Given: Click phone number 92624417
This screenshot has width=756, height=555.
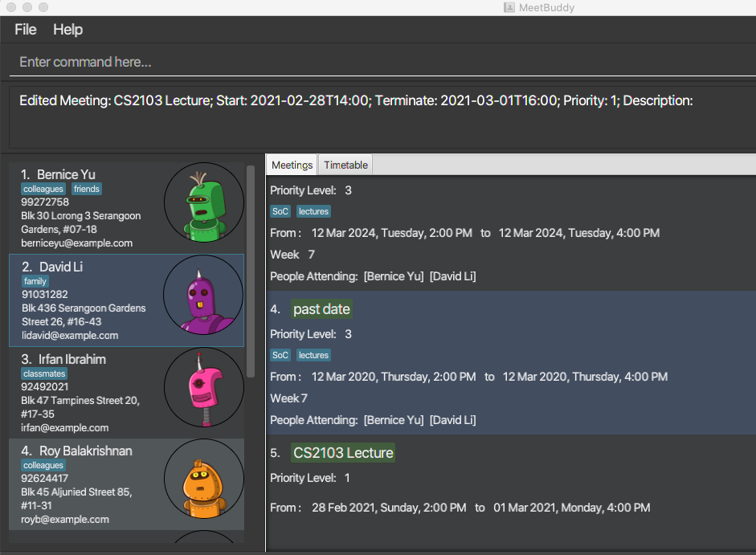Looking at the screenshot, I should click(45, 479).
